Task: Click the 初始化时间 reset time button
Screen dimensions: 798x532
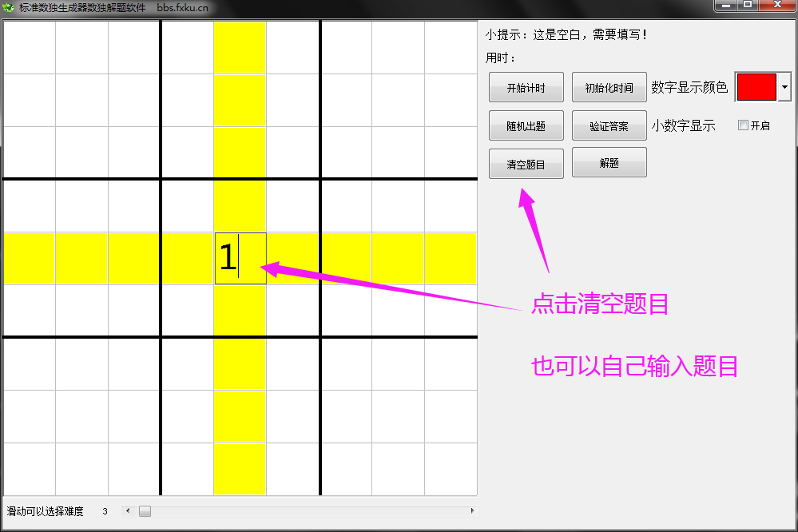Action: point(609,87)
